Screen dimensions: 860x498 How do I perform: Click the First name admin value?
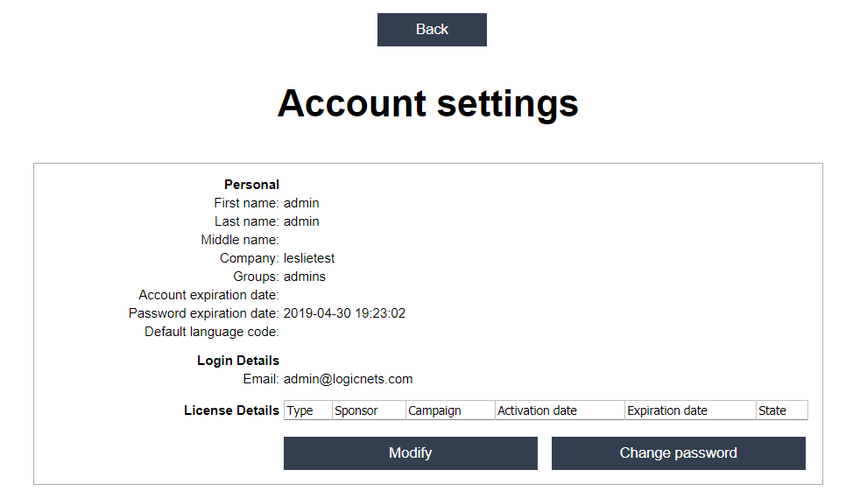tap(301, 203)
